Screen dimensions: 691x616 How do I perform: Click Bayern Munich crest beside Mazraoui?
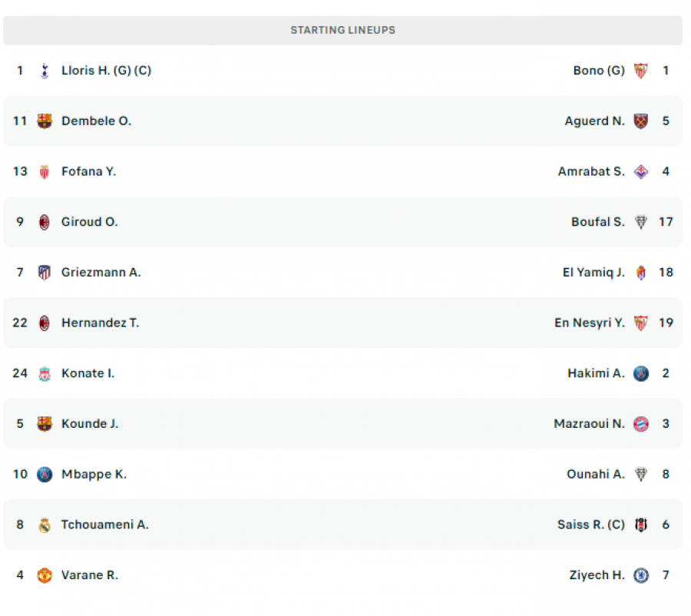pos(641,424)
